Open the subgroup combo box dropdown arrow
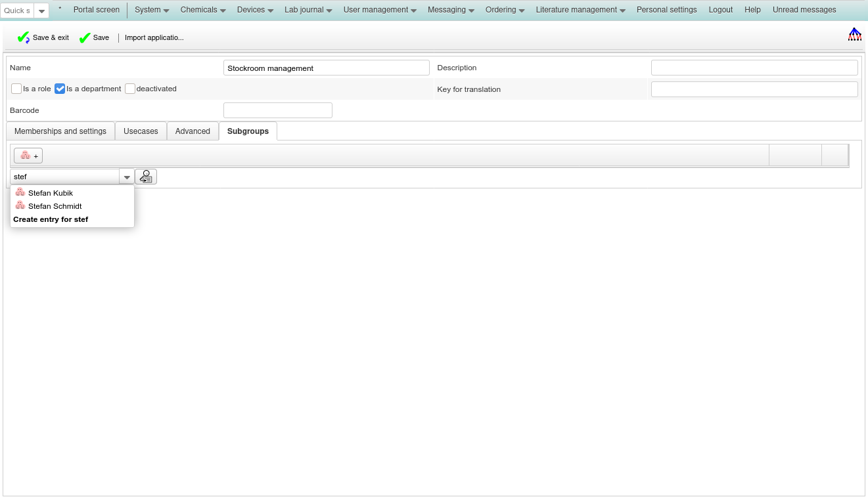Screen dimensions: 868x499 point(127,177)
